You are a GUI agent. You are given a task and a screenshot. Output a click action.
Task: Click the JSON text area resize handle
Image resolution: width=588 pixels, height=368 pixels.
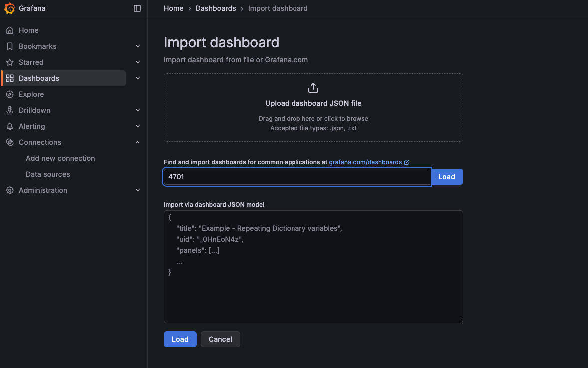[x=461, y=321]
